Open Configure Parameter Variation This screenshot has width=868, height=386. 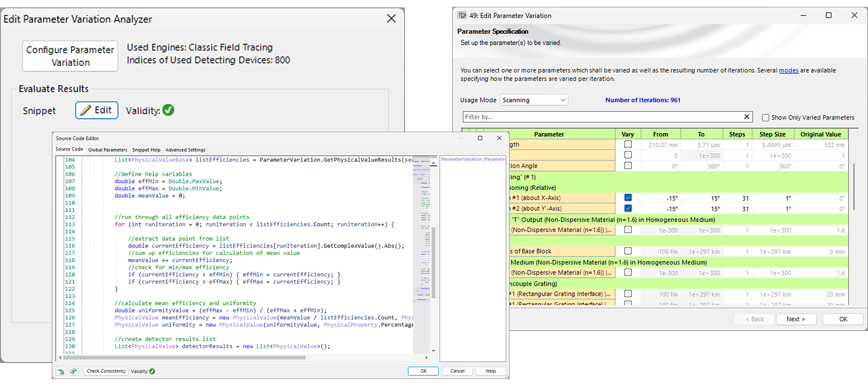click(x=70, y=56)
